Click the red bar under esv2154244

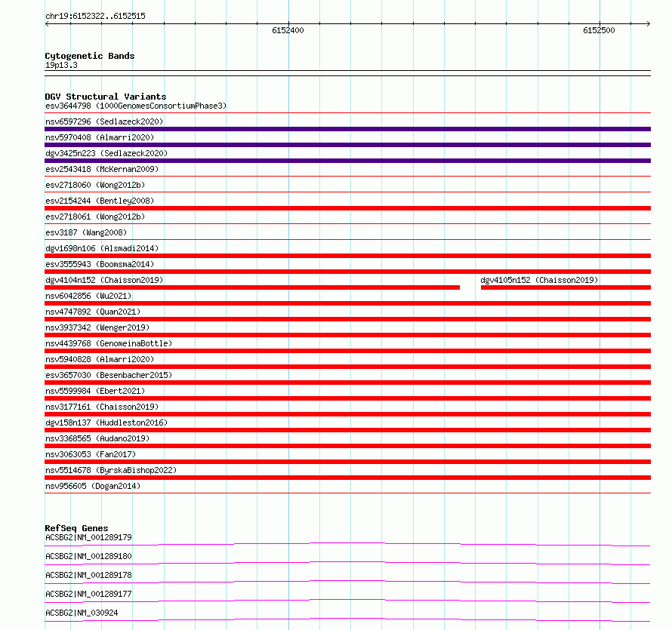tap(347, 208)
